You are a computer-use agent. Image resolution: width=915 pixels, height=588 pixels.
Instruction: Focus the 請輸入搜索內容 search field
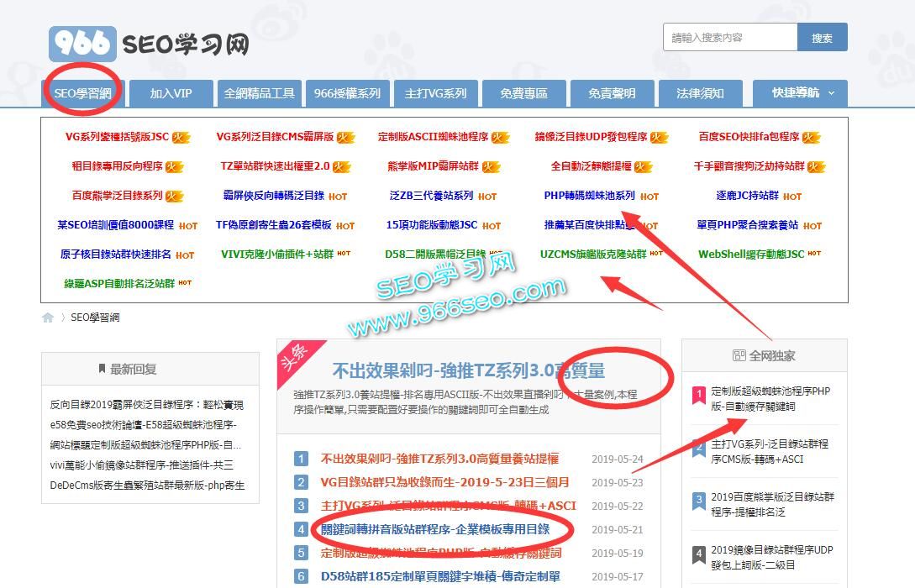(730, 38)
